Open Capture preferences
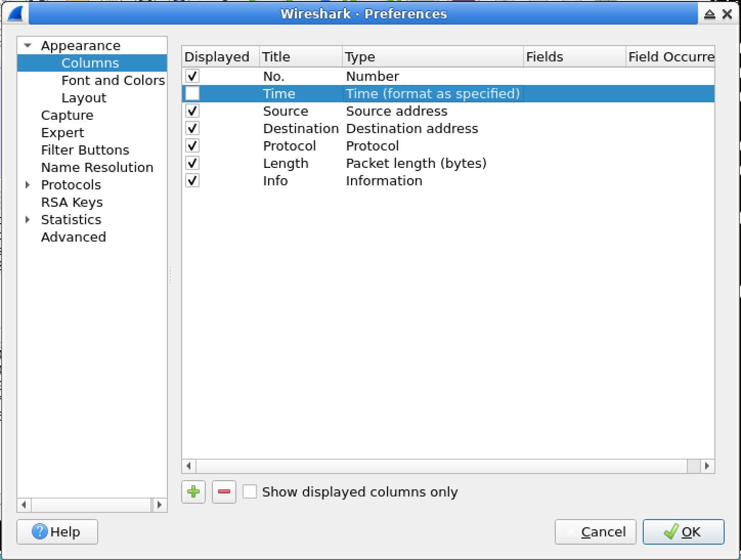741x560 pixels. pyautogui.click(x=67, y=115)
